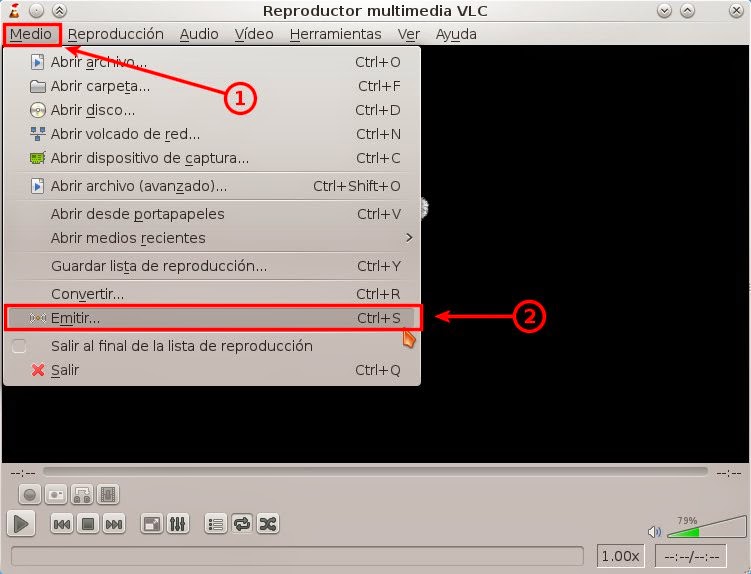Open the Vídeo menu
This screenshot has height=574, width=751.
pyautogui.click(x=254, y=34)
